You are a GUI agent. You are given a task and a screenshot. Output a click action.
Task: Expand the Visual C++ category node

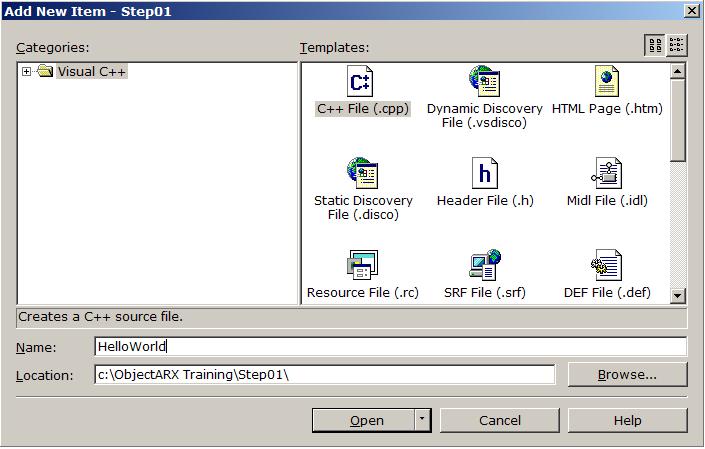tap(27, 71)
